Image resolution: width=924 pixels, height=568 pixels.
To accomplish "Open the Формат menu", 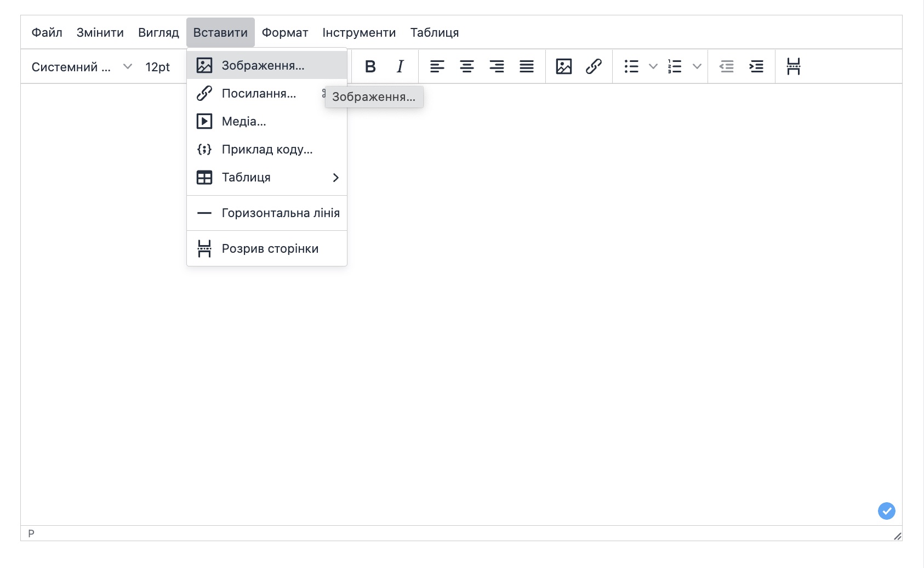I will click(x=284, y=32).
